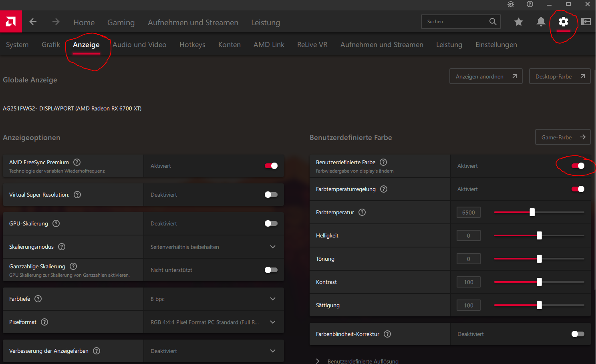
Task: Open Verbesserung der Anzeigefarben dropdown
Action: 214,351
